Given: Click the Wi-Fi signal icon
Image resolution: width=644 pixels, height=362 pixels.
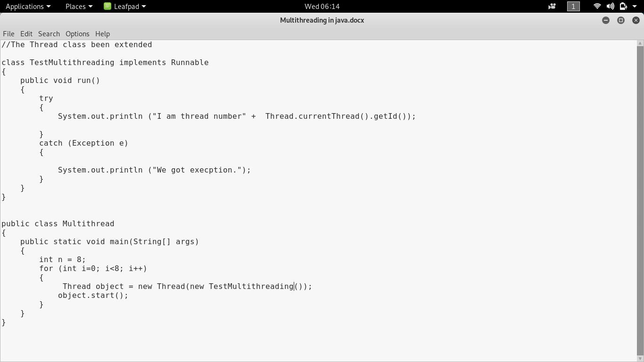Looking at the screenshot, I should tap(597, 6).
